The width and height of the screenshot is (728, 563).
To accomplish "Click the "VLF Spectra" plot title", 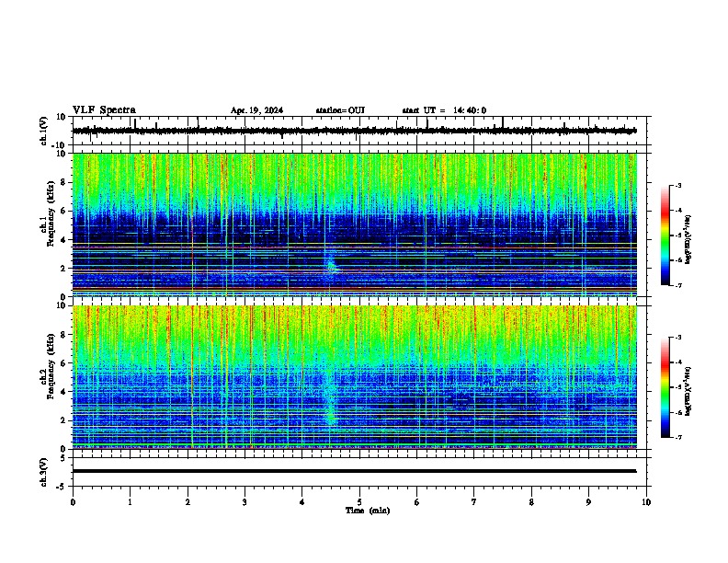I will click(104, 110).
